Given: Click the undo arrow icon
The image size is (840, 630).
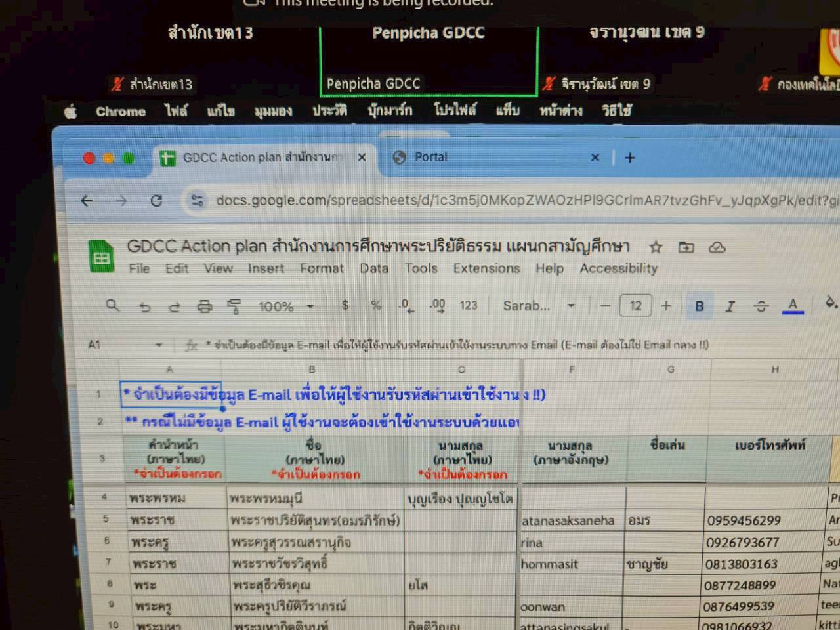Looking at the screenshot, I should click(x=145, y=306).
